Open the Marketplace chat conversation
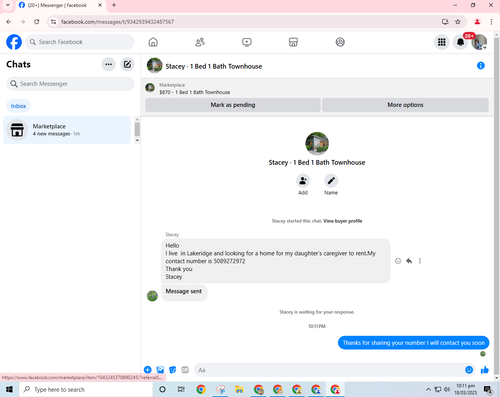 (67, 130)
